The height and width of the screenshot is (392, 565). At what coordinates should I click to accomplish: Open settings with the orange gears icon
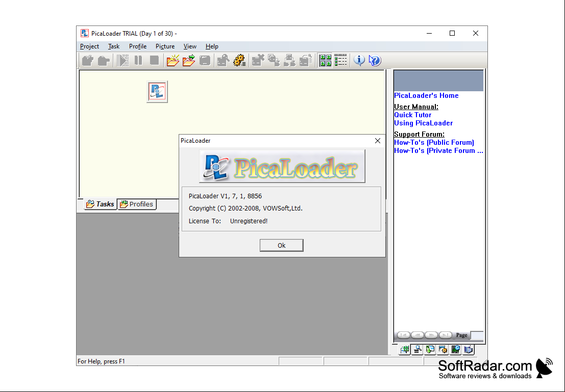[239, 61]
